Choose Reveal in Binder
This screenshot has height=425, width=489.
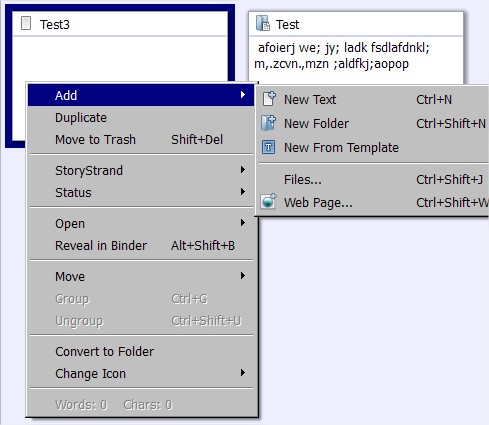coord(141,246)
